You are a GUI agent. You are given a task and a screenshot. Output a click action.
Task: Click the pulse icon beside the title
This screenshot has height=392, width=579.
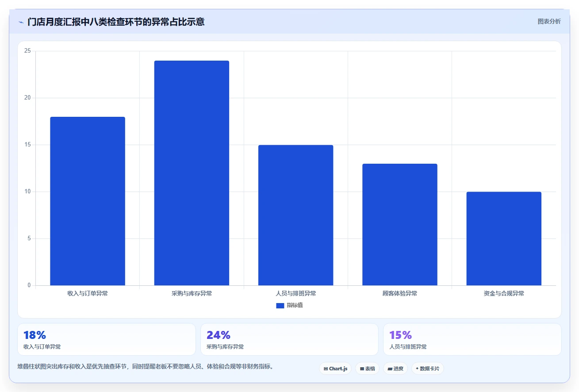pos(21,22)
